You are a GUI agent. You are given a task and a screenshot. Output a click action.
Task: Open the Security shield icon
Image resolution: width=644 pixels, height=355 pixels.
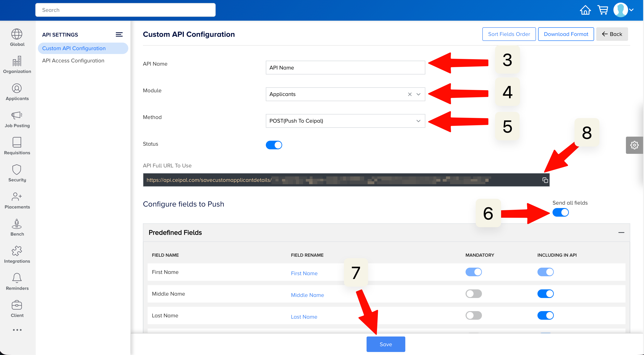click(17, 170)
